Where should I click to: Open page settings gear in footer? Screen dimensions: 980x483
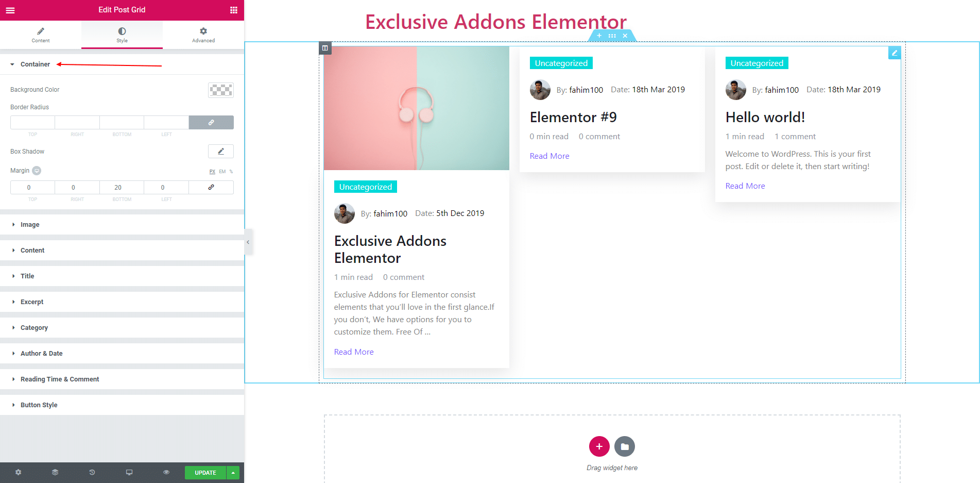19,472
